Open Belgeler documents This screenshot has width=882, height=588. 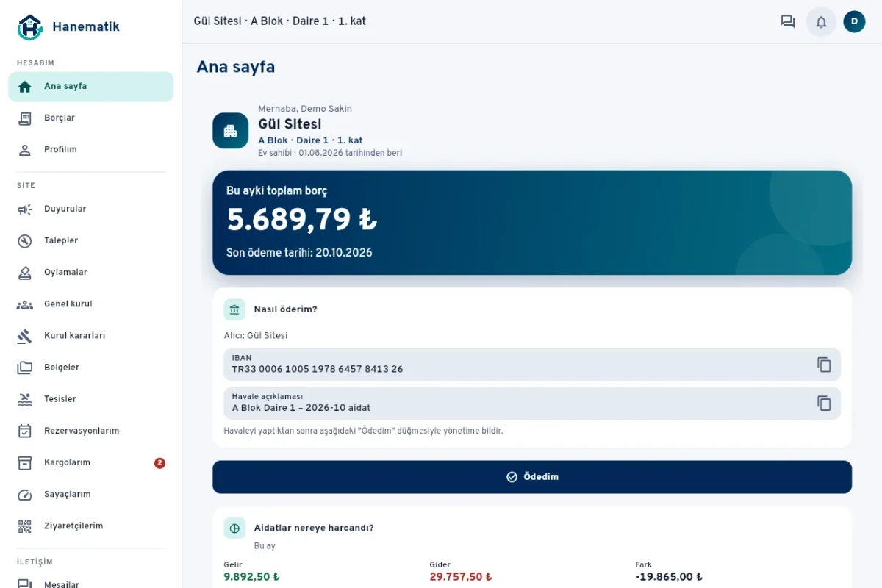91,367
